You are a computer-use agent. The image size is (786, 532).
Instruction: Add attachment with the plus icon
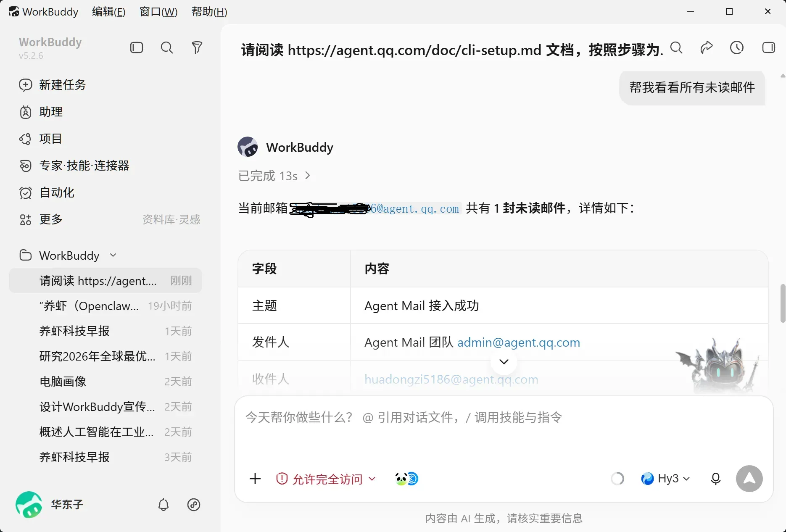pos(255,479)
